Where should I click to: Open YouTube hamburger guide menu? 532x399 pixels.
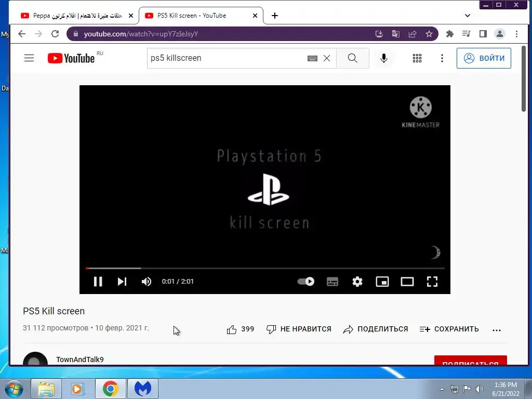click(x=29, y=58)
